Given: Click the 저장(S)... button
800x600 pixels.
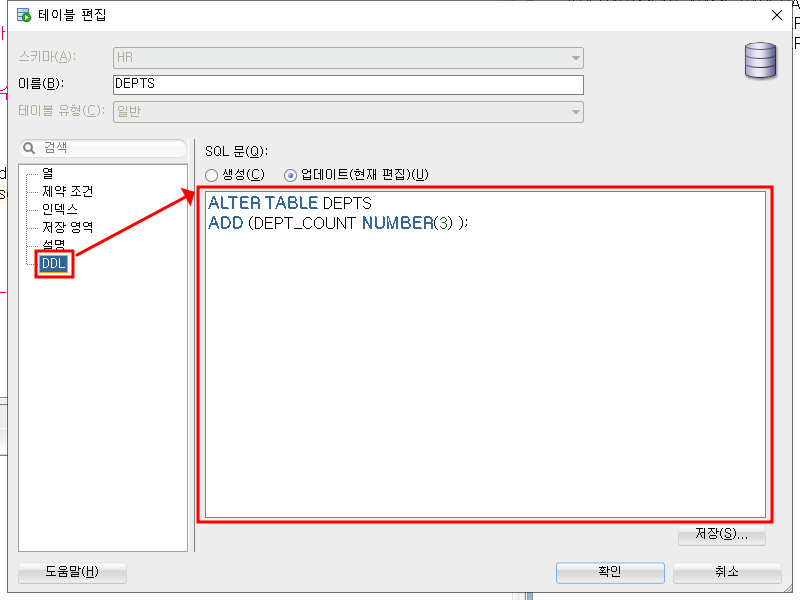Looking at the screenshot, I should (721, 534).
